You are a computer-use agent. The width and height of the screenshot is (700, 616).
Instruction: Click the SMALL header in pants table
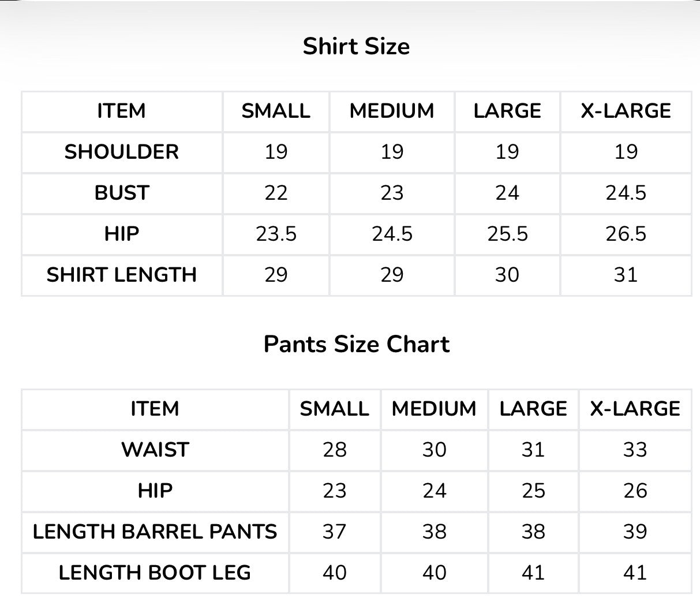[335, 409]
